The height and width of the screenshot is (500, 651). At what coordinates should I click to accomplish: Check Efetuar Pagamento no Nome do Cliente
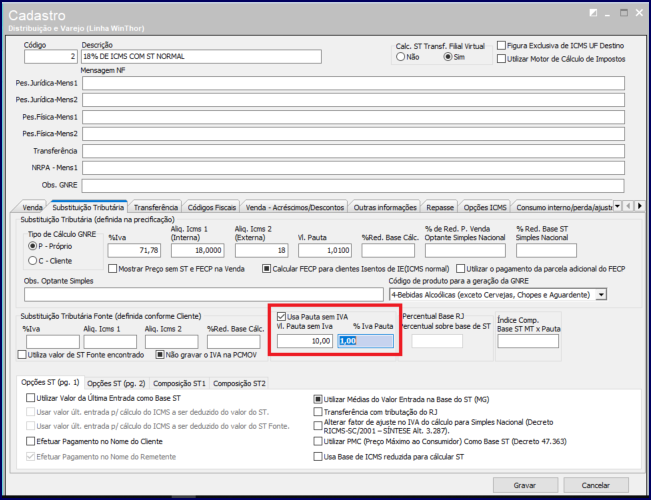[x=30, y=441]
